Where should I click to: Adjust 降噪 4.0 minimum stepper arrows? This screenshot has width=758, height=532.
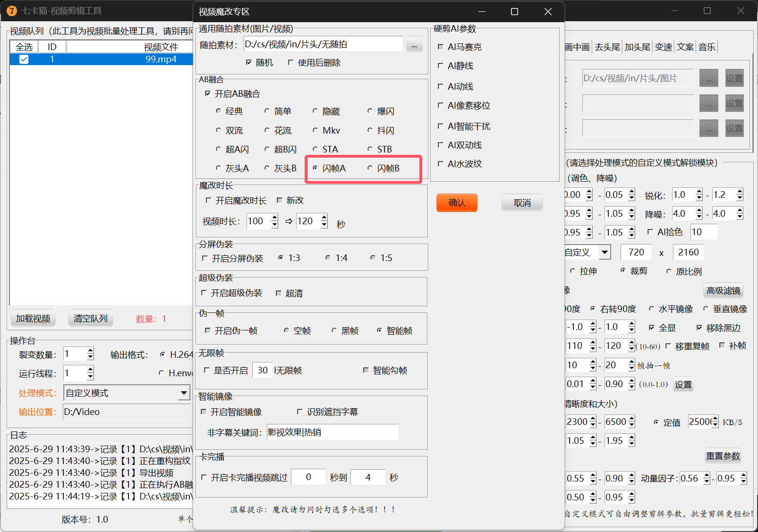(x=699, y=213)
